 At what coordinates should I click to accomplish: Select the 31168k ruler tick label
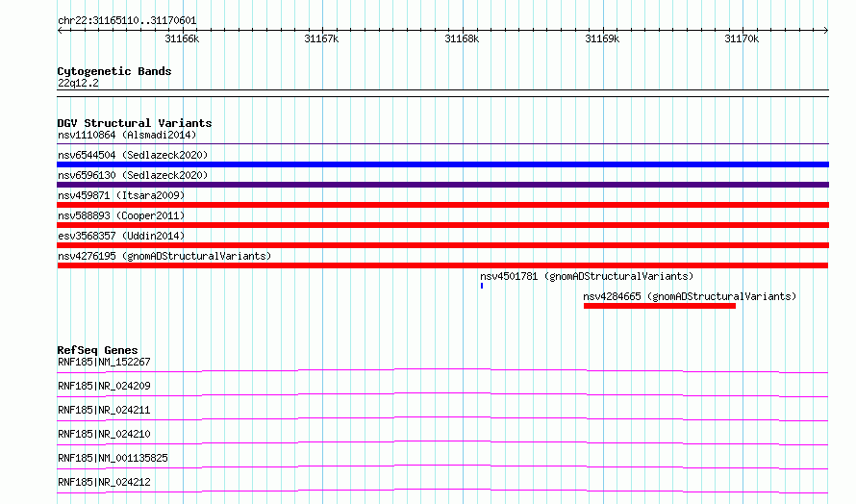462,38
